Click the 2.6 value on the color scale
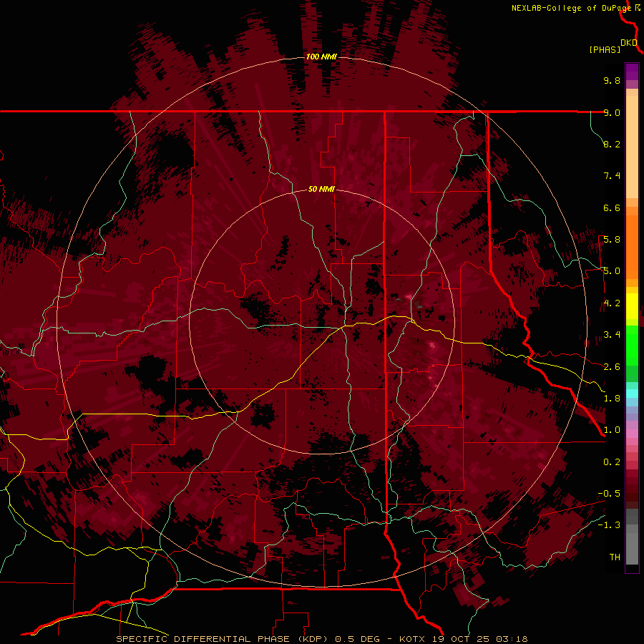Screen dimensions: 644x644 click(612, 367)
